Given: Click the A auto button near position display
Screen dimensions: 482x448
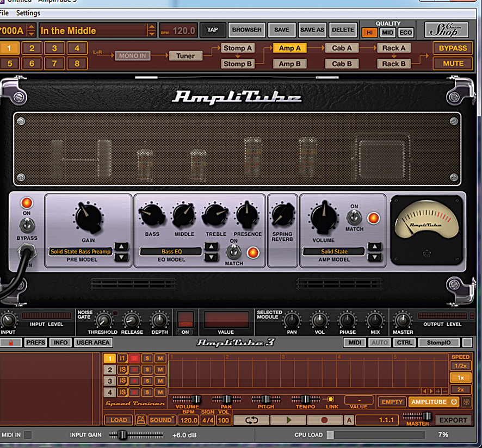Looking at the screenshot, I should (x=349, y=420).
